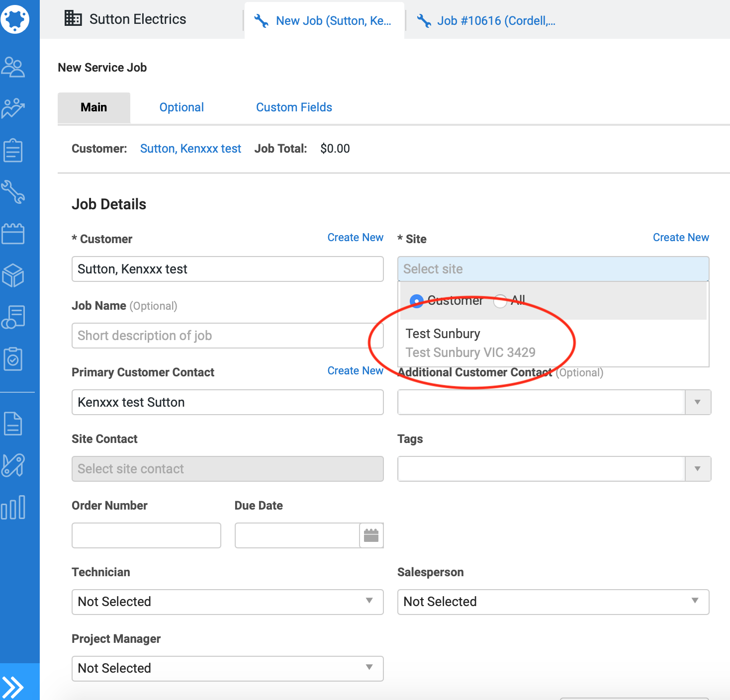Viewport: 730px width, 700px height.
Task: Click Create New link for Site
Action: (x=681, y=238)
